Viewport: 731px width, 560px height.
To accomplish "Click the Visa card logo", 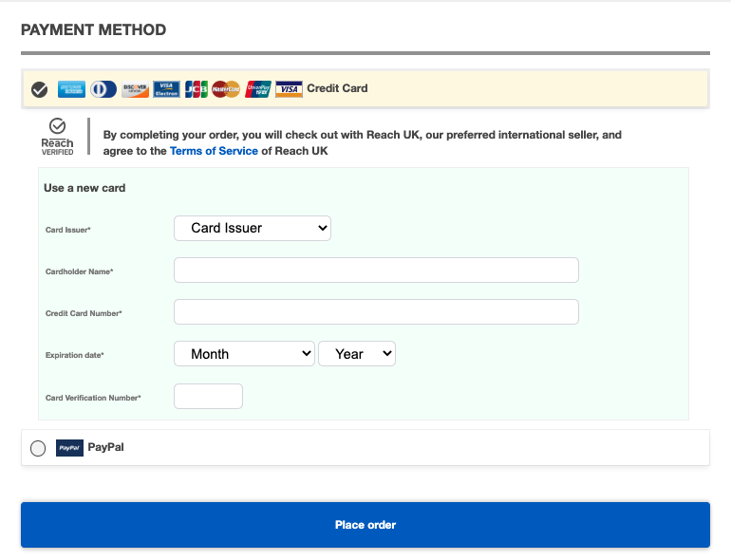I will [289, 89].
